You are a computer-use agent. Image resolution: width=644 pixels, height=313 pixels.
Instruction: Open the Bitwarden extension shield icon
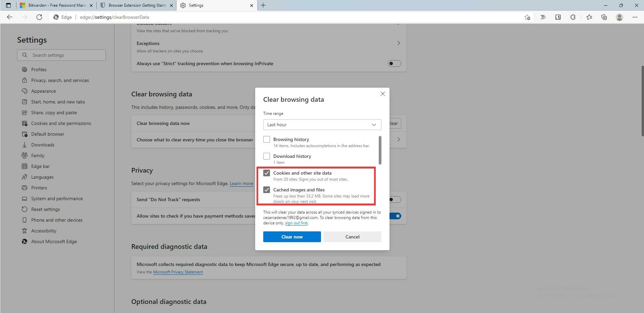(558, 17)
